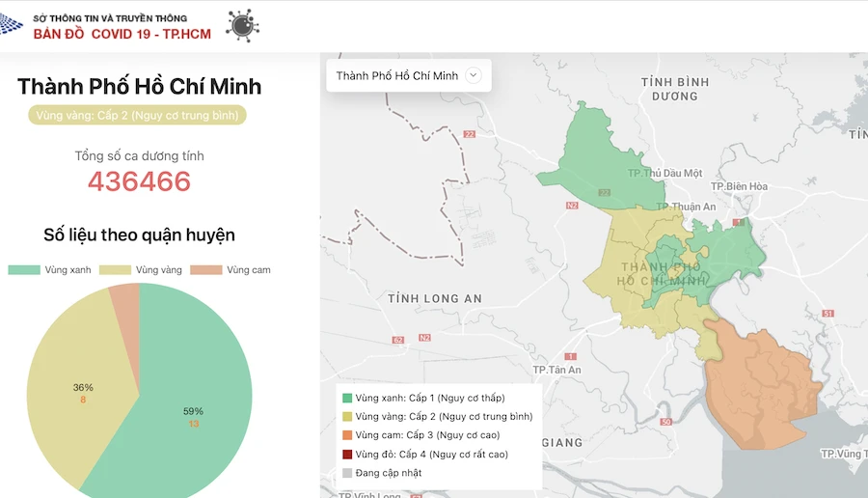868x498 pixels.
Task: Click dark red swatch for Cấp 4 legend
Action: pos(347,454)
